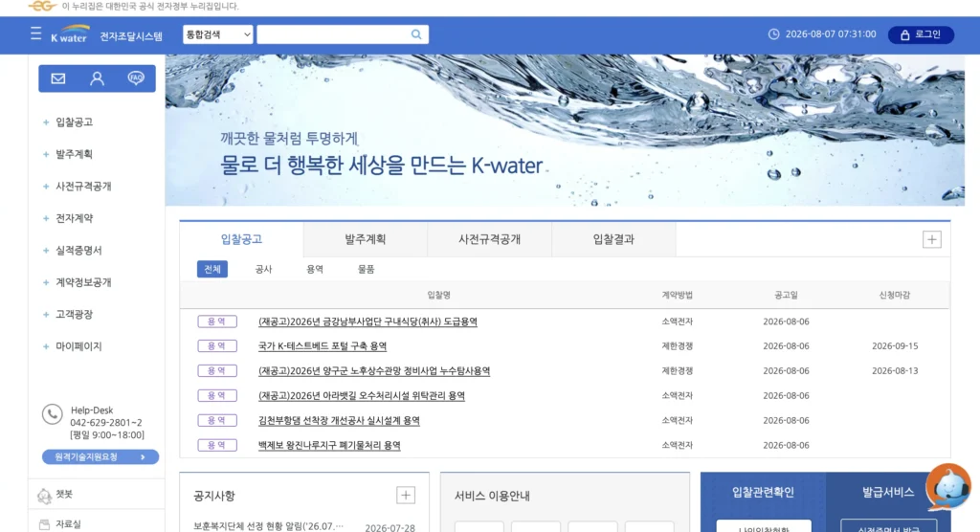The width and height of the screenshot is (980, 532).
Task: Click the K water logo
Action: [69, 34]
